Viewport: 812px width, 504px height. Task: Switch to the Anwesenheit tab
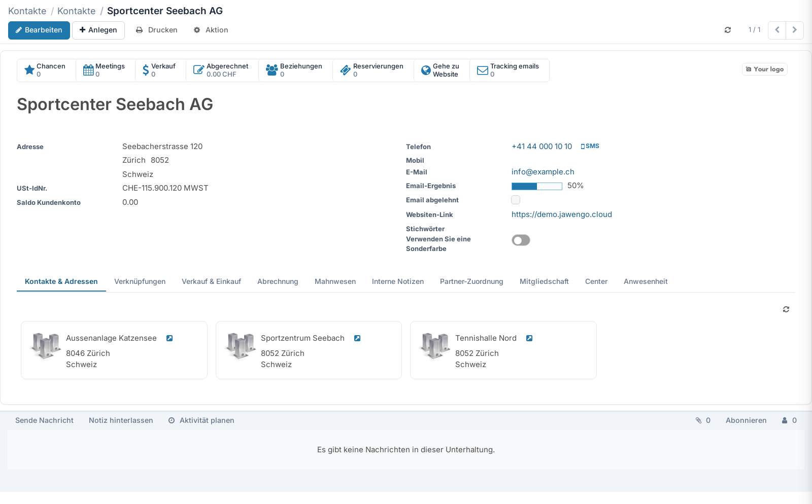point(646,281)
